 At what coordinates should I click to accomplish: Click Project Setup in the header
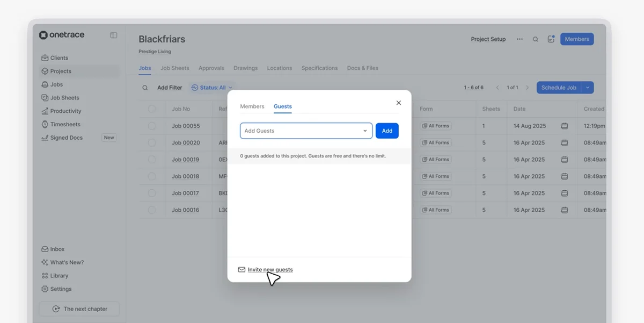click(x=488, y=39)
